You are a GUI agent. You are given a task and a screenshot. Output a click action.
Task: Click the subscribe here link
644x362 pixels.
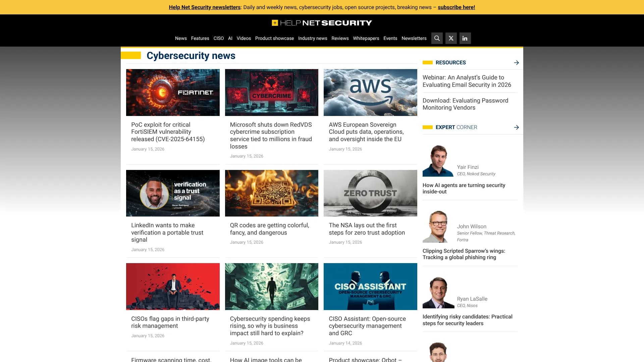[x=456, y=7]
